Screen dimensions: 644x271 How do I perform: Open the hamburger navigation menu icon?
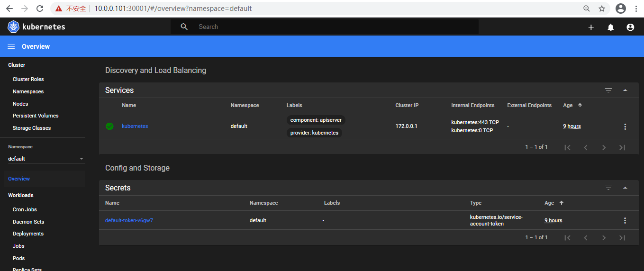11,46
